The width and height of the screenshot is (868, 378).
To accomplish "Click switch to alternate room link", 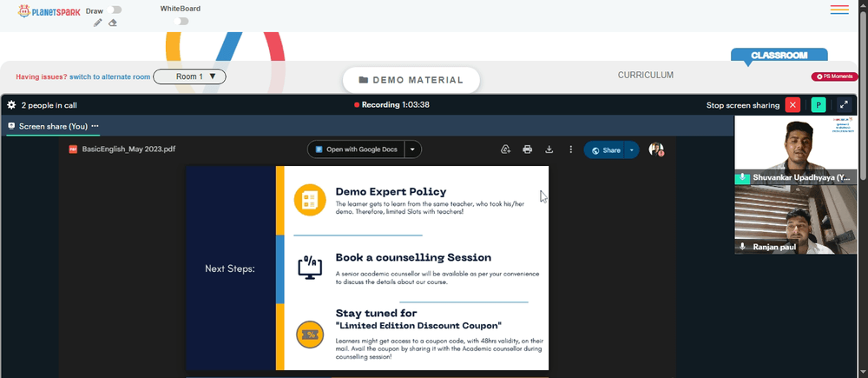I will 109,77.
